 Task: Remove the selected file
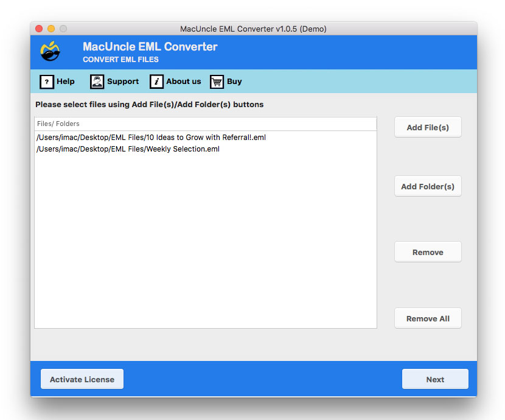click(x=428, y=251)
